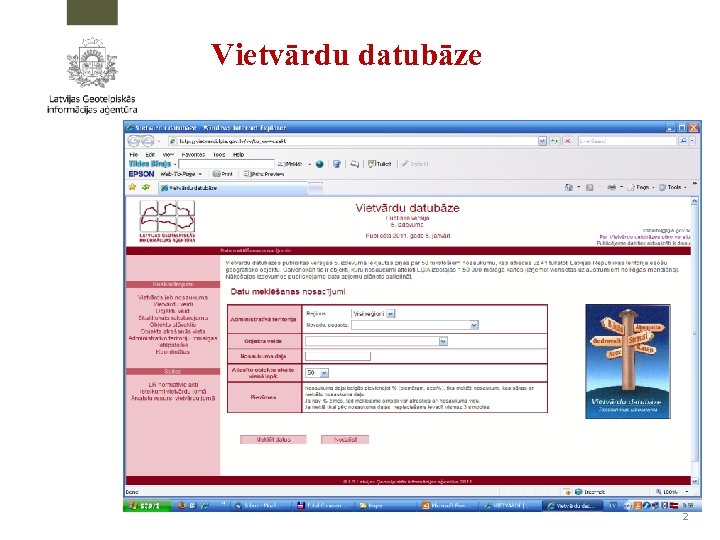Open the address bar history dropdown arrow
The width and height of the screenshot is (720, 540).
coord(542,141)
